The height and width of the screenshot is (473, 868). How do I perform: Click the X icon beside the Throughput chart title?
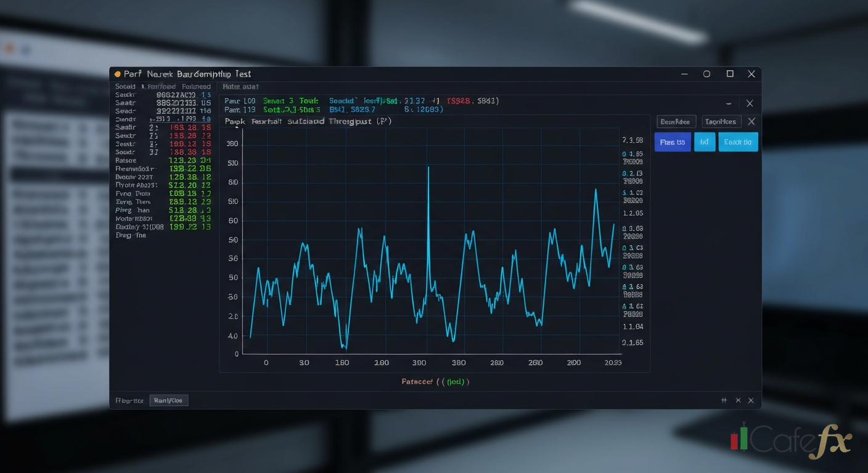(x=751, y=121)
